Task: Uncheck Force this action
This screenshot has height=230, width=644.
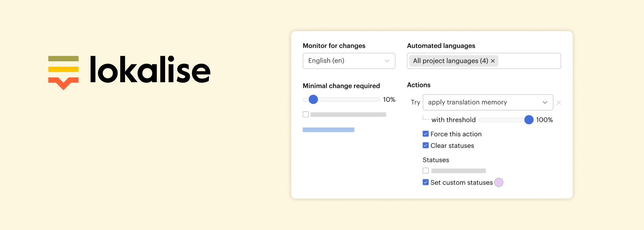Action: [x=426, y=134]
